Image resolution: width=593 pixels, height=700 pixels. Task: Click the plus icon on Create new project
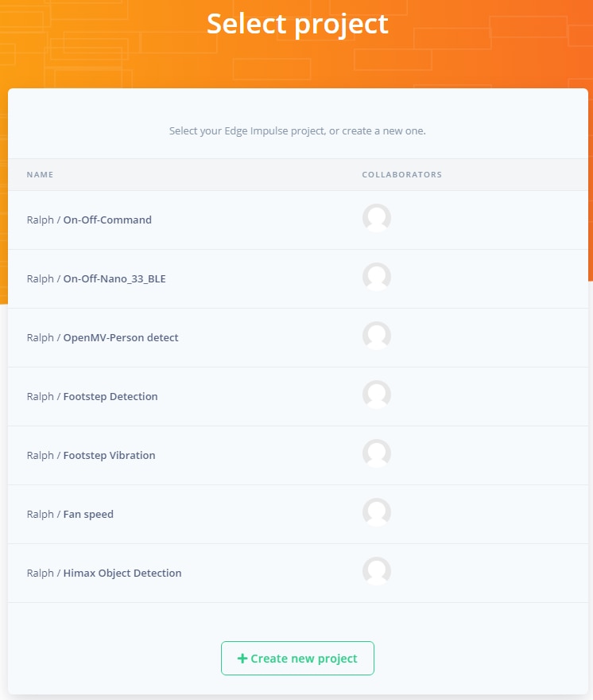coord(242,659)
